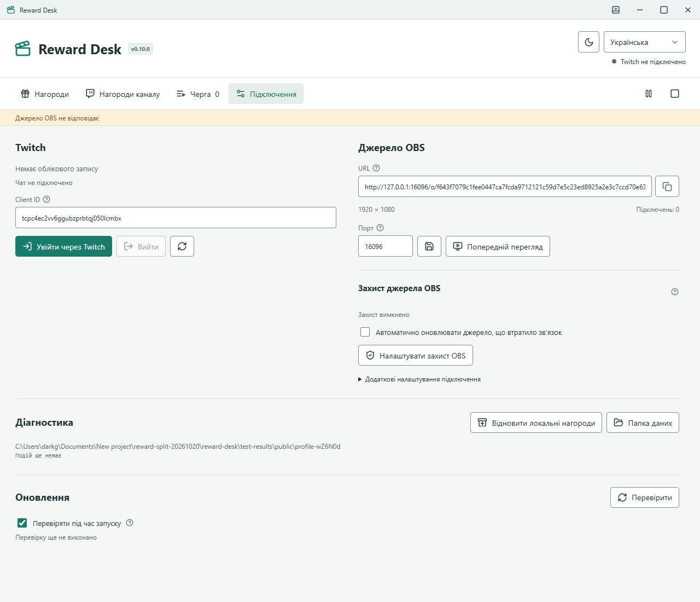The image size is (700, 602).
Task: Show help for the OBS URL field
Action: coord(376,168)
